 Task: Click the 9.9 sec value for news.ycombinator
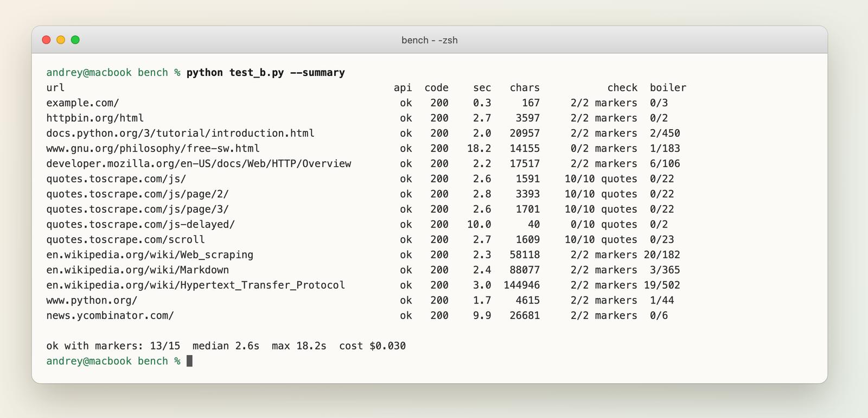482,316
